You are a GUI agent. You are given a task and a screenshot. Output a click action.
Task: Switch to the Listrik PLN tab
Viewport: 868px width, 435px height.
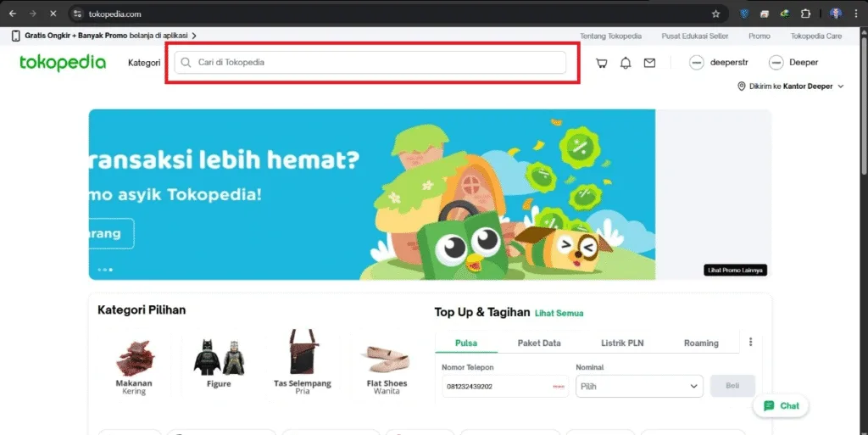(622, 343)
